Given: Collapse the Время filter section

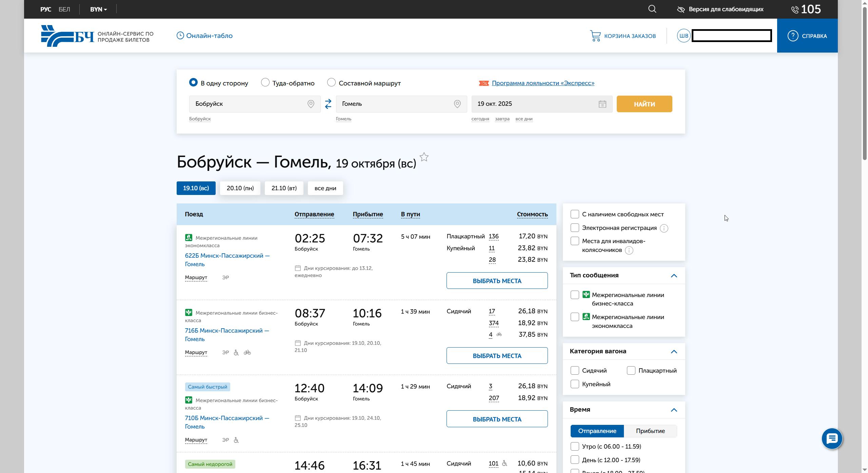Looking at the screenshot, I should point(674,410).
